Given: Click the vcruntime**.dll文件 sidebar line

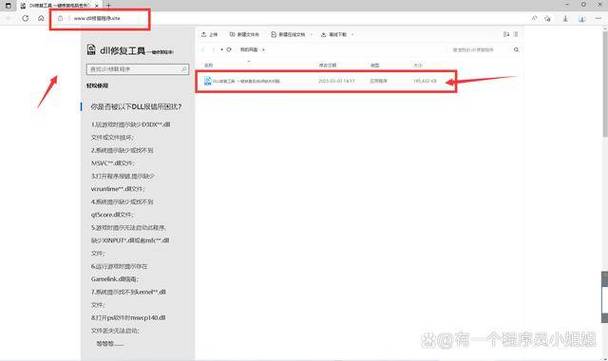Looking at the screenshot, I should tap(118, 189).
